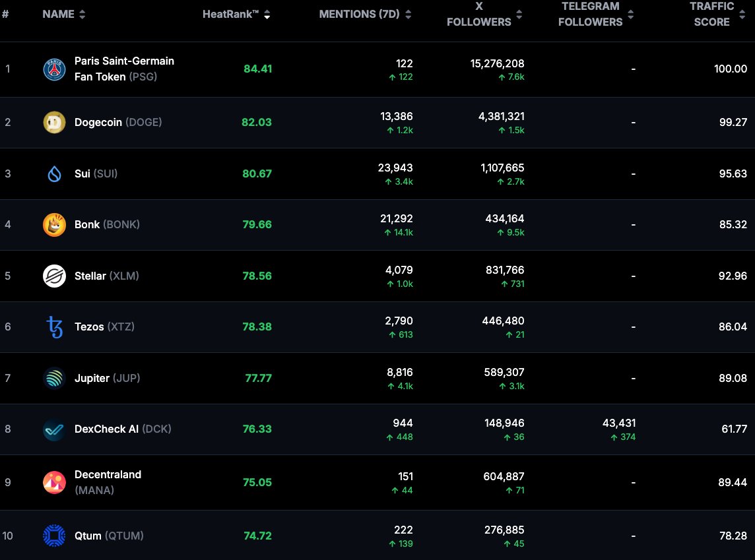Click the X followers value 446,480
The height and width of the screenshot is (560, 755).
(x=503, y=321)
